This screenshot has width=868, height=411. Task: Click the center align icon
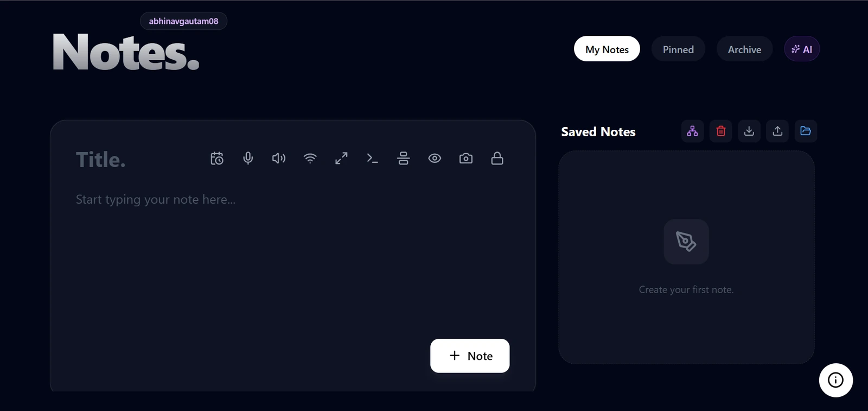coord(404,159)
